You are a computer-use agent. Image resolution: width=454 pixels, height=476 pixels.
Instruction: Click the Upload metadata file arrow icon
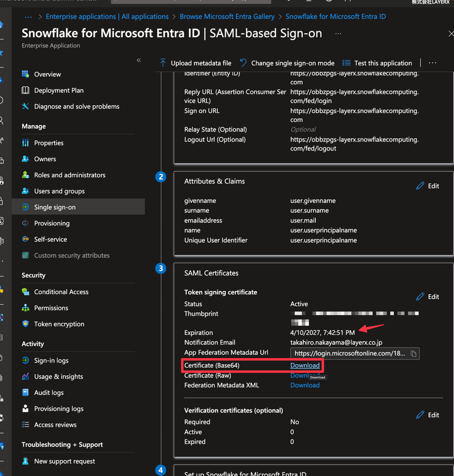point(163,63)
